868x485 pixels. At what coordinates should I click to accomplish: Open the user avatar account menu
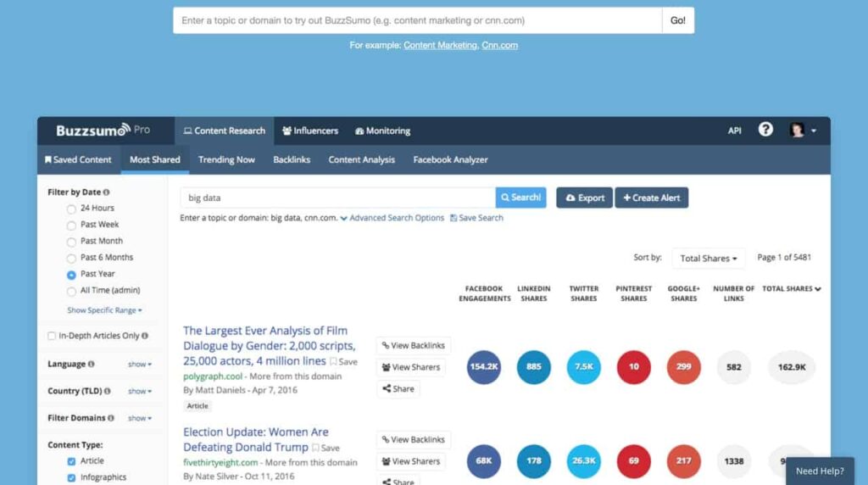(x=802, y=131)
